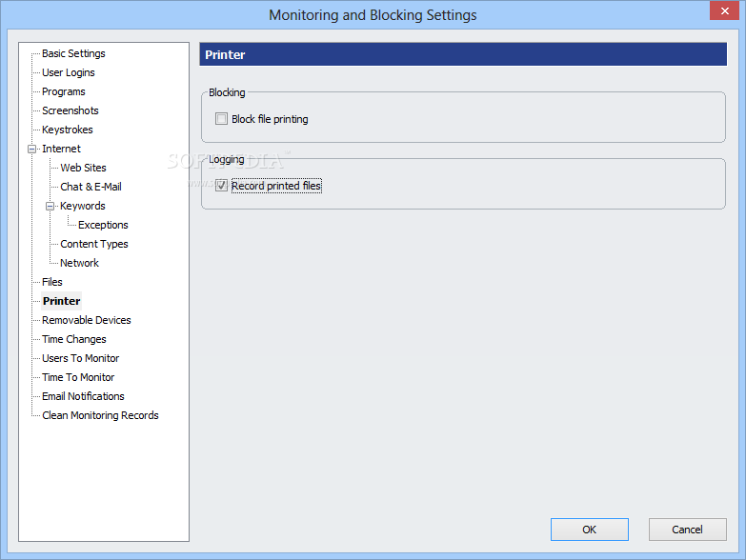The height and width of the screenshot is (560, 746).
Task: Confirm settings with the OK button
Action: pyautogui.click(x=590, y=530)
